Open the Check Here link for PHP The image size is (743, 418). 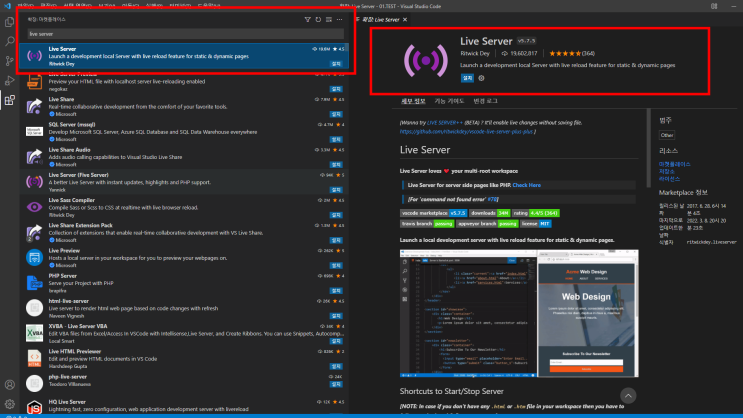click(x=526, y=185)
